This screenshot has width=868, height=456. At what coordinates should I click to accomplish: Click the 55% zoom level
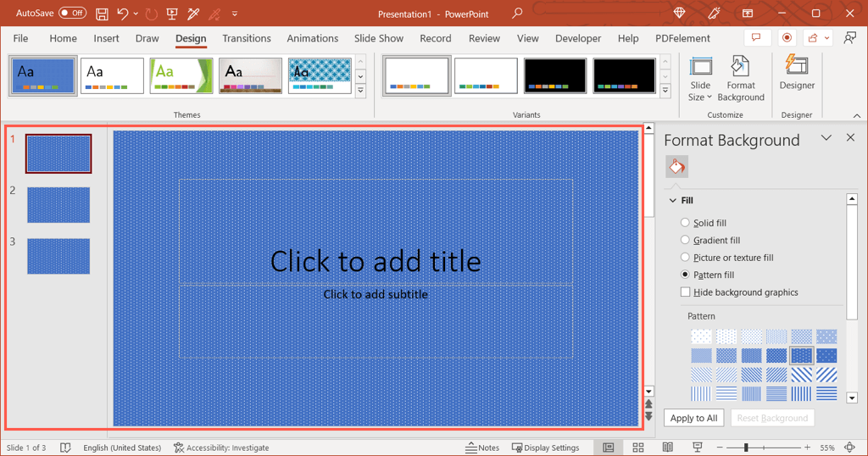point(827,448)
